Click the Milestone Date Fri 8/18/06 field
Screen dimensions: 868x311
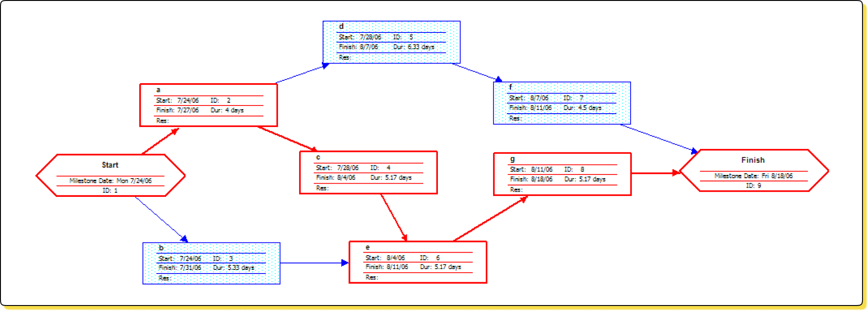tap(753, 176)
